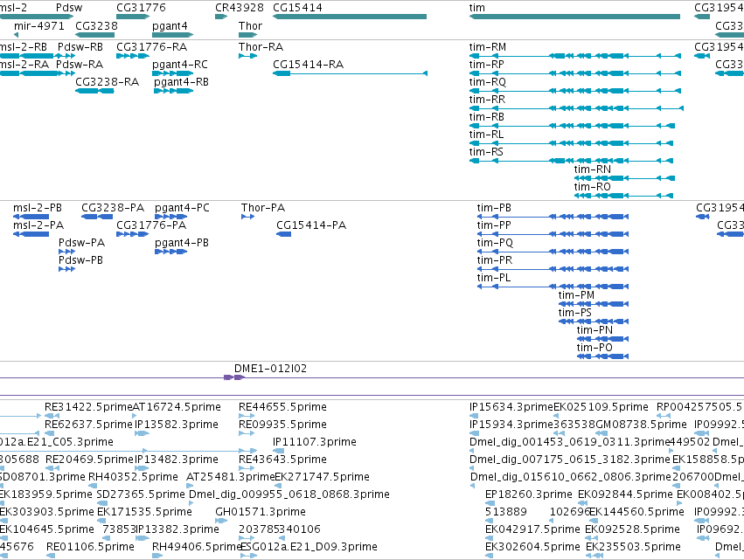
Task: Open the CG15414-RA transcript
Action: pyautogui.click(x=351, y=73)
